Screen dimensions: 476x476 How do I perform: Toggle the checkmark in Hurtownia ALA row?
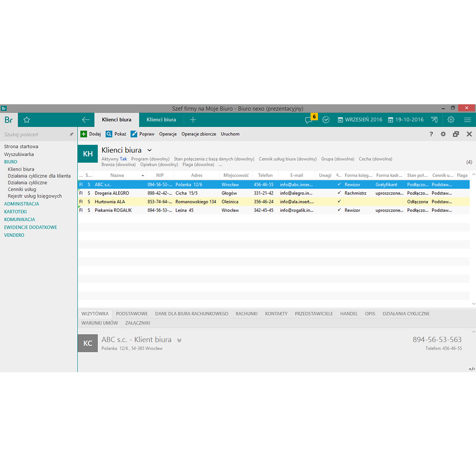(x=339, y=201)
